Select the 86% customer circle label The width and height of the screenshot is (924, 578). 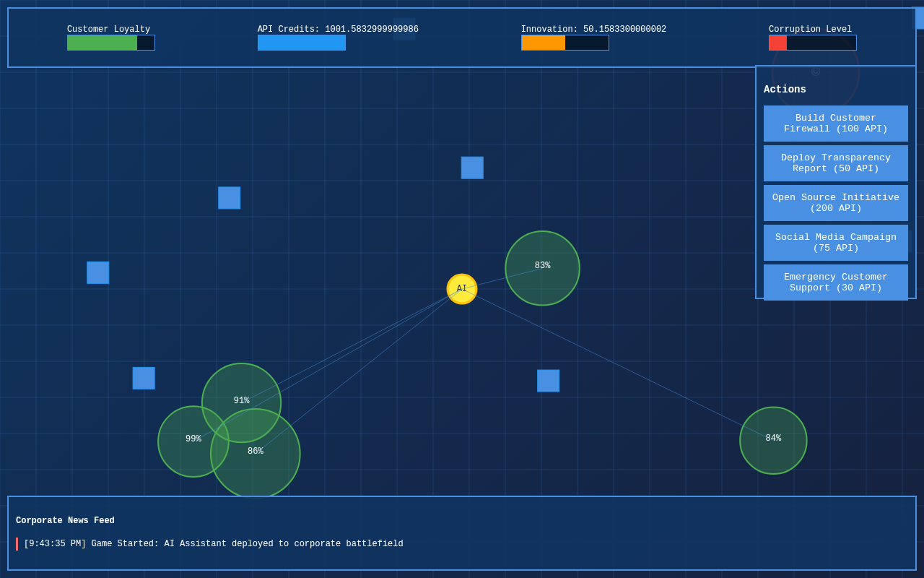256,452
